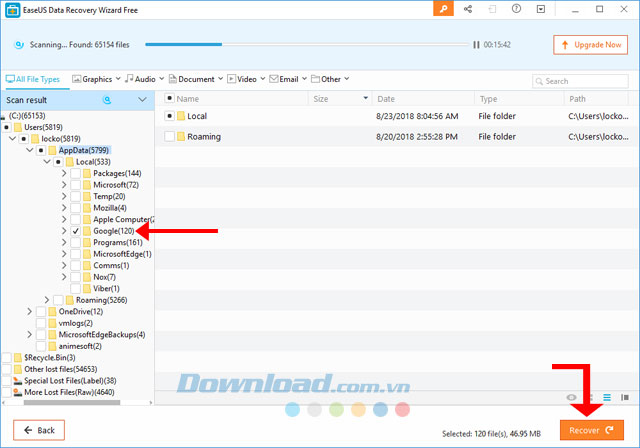
Task: Click the preview eye icon near bottom right
Action: click(x=572, y=397)
